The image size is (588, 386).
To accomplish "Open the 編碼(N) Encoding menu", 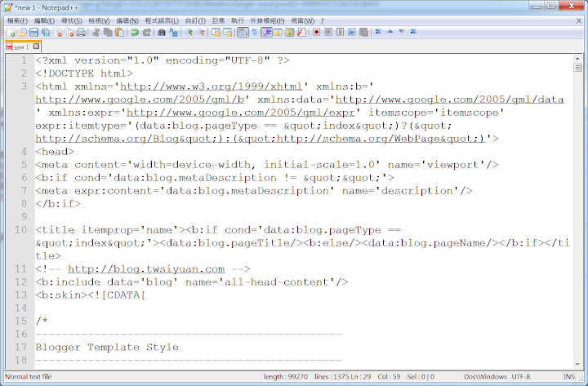I will coord(127,20).
